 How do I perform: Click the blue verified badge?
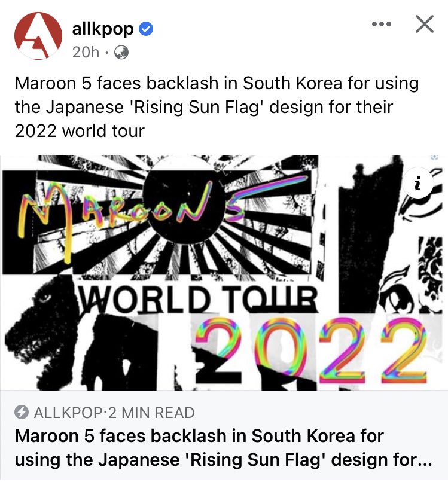(146, 29)
